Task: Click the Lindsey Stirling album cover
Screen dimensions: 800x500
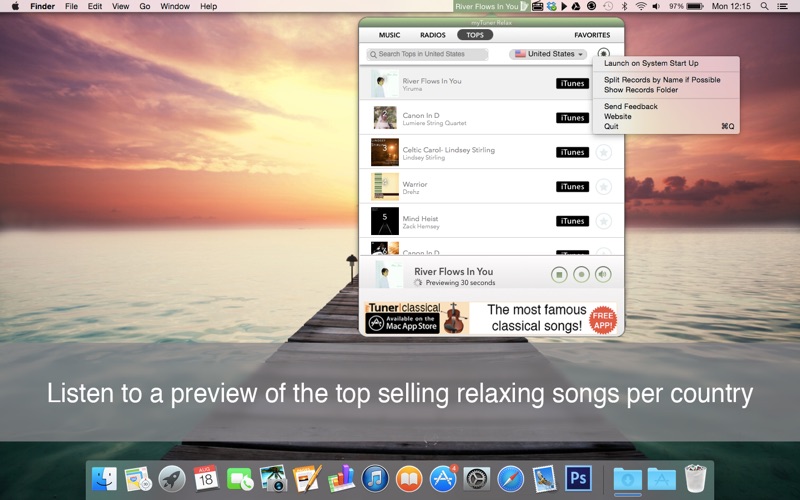Action: click(x=385, y=152)
